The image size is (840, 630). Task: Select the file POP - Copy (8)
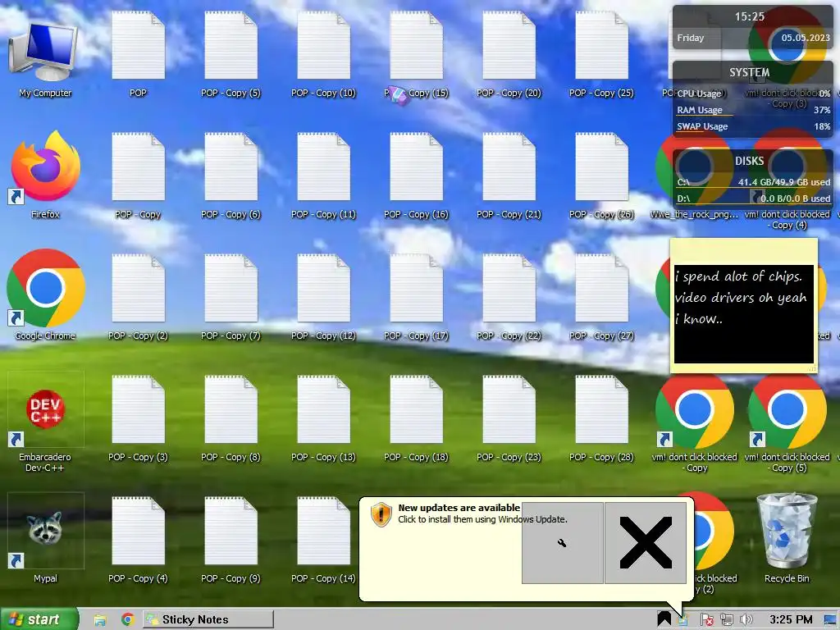tap(231, 419)
